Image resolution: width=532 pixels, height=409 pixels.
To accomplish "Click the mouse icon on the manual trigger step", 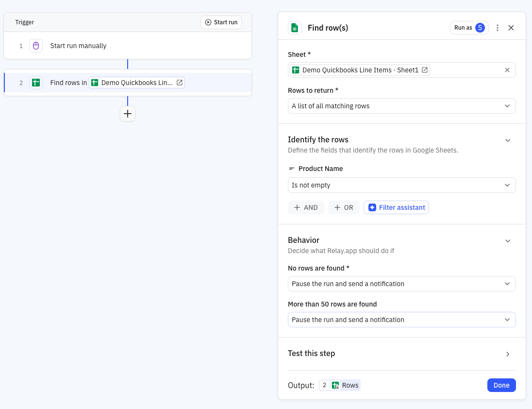I will click(36, 46).
